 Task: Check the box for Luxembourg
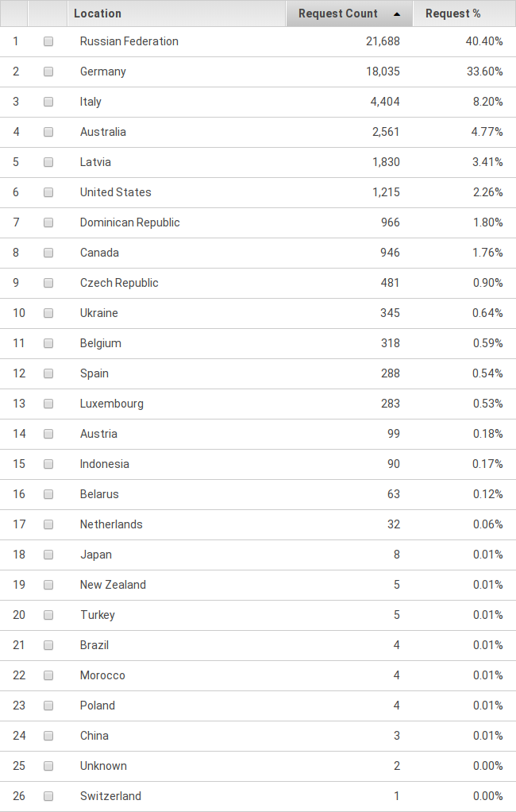48,404
